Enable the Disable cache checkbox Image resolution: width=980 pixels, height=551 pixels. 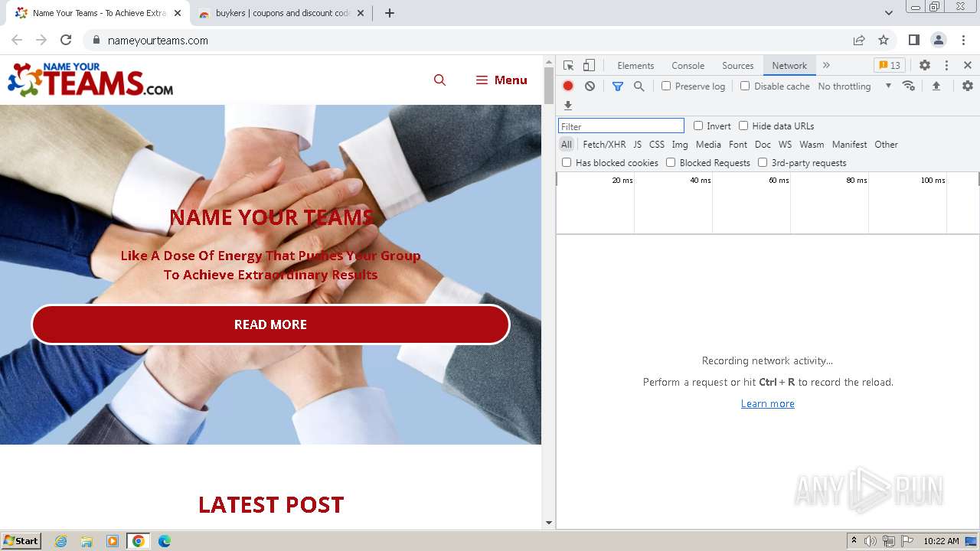tap(745, 86)
